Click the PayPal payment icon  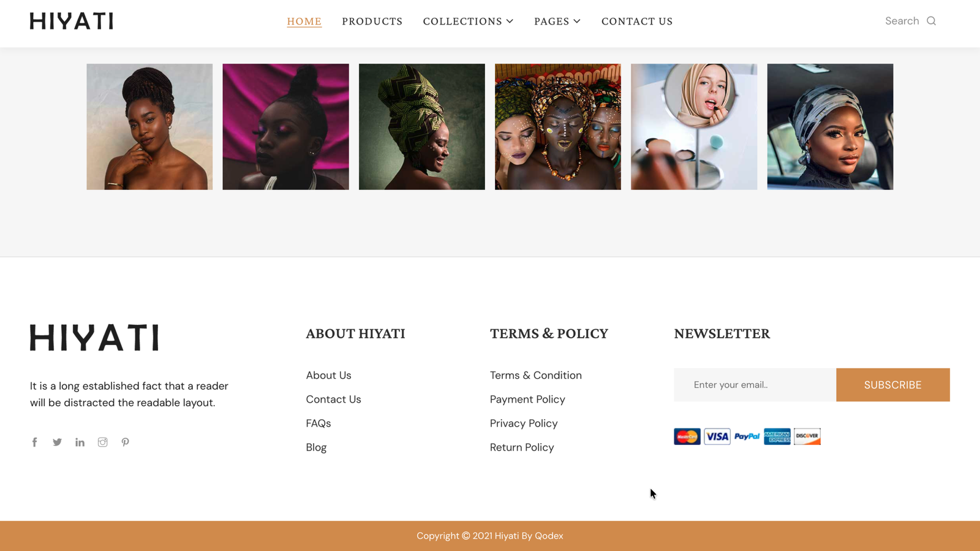point(747,436)
